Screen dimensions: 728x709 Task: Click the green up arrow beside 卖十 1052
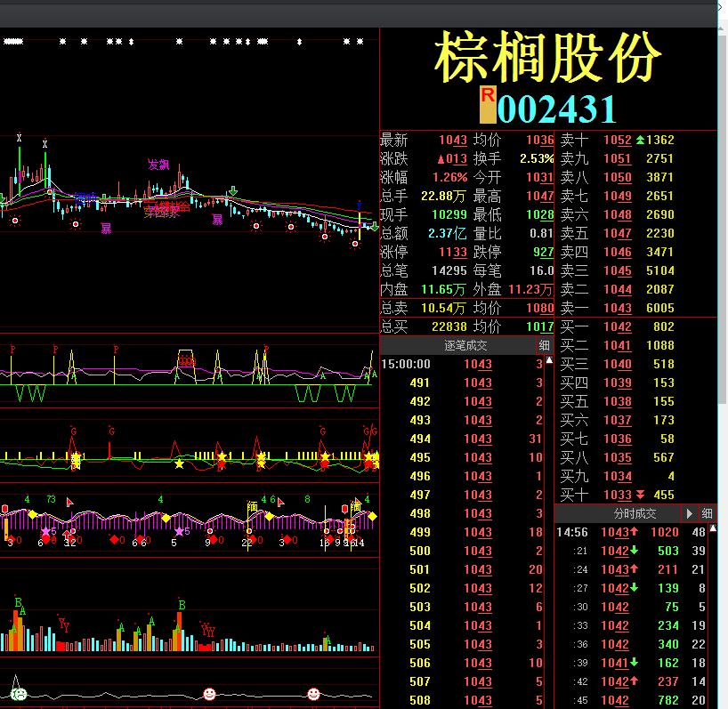640,140
